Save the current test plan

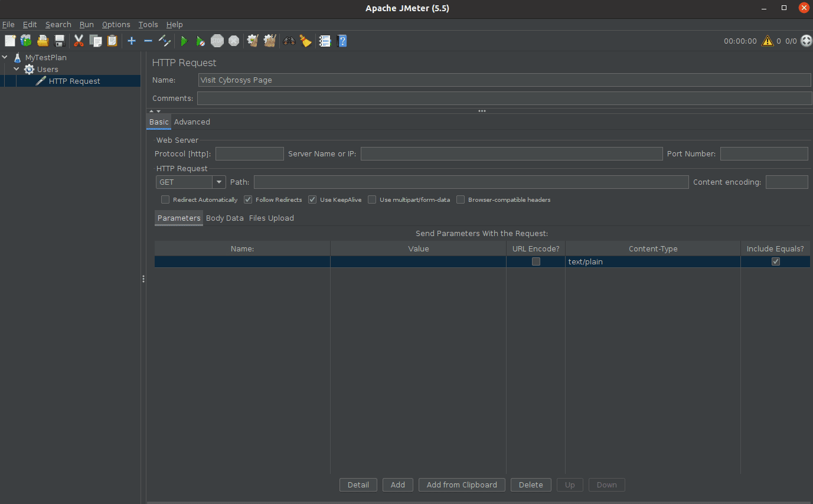(x=59, y=41)
